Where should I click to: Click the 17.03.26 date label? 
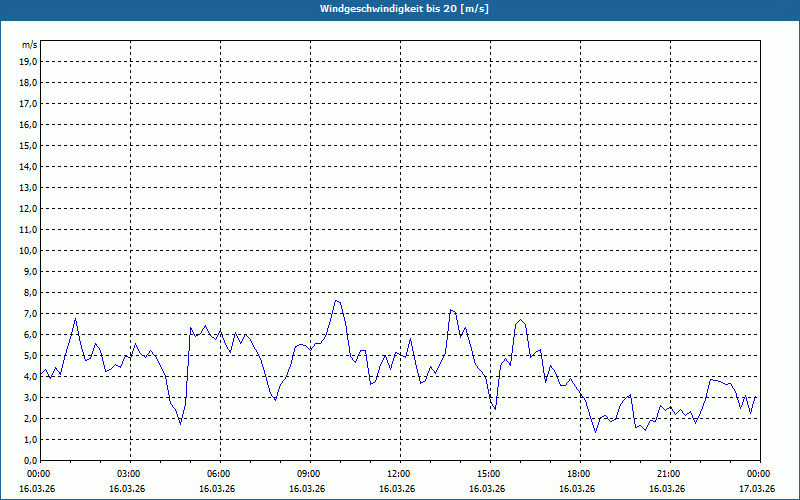(755, 489)
